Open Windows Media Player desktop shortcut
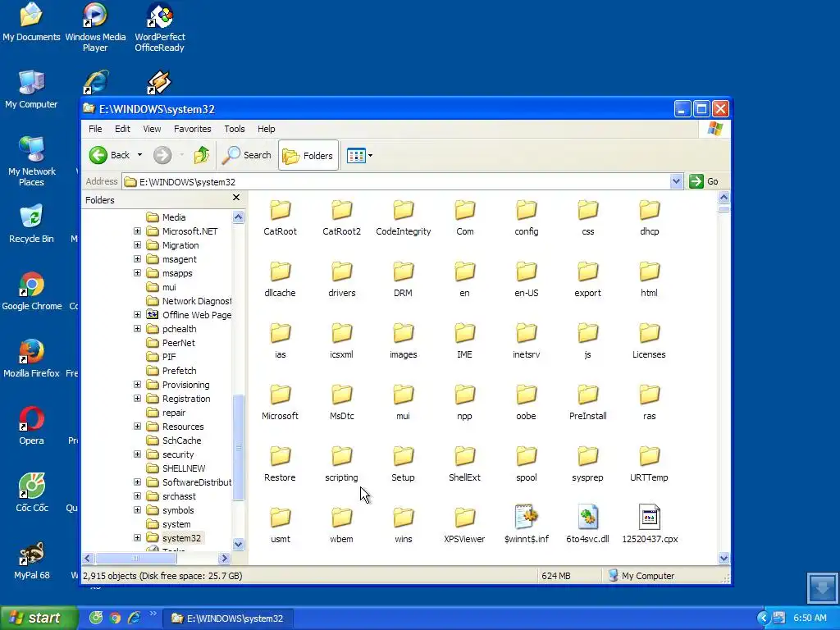 click(x=95, y=27)
